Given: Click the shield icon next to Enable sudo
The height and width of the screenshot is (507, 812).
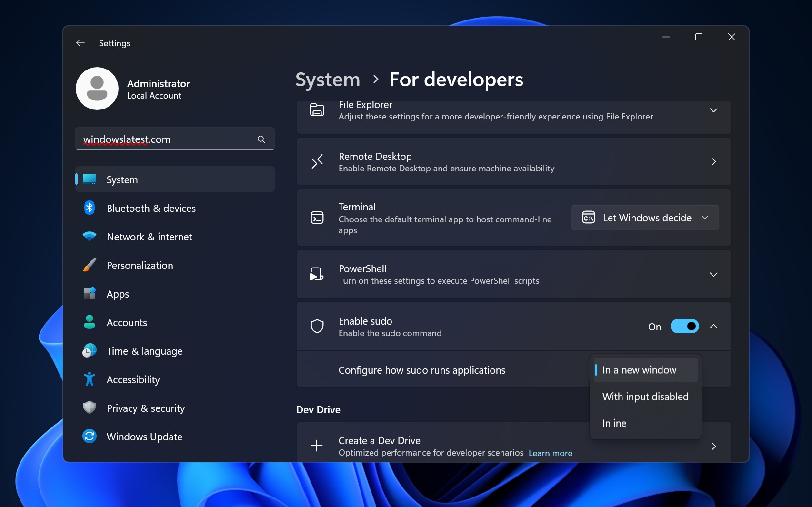Looking at the screenshot, I should tap(317, 327).
